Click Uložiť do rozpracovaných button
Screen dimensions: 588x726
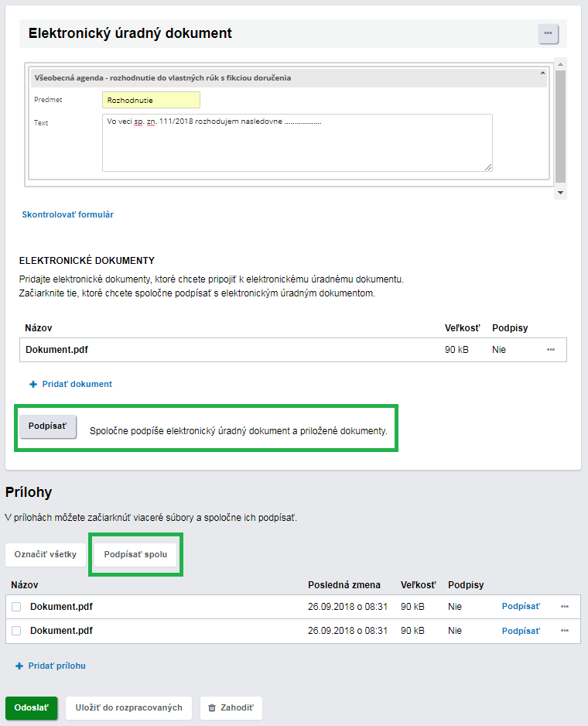(x=128, y=708)
